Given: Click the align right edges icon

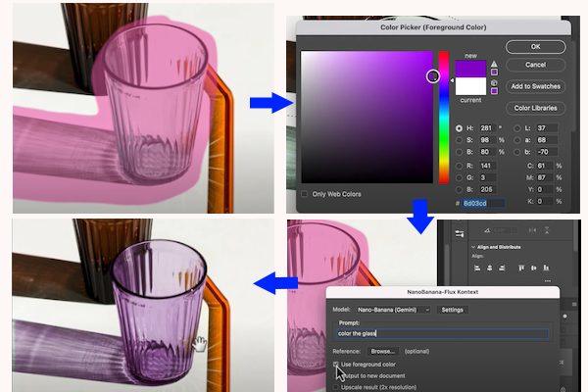Looking at the screenshot, I should 502,268.
